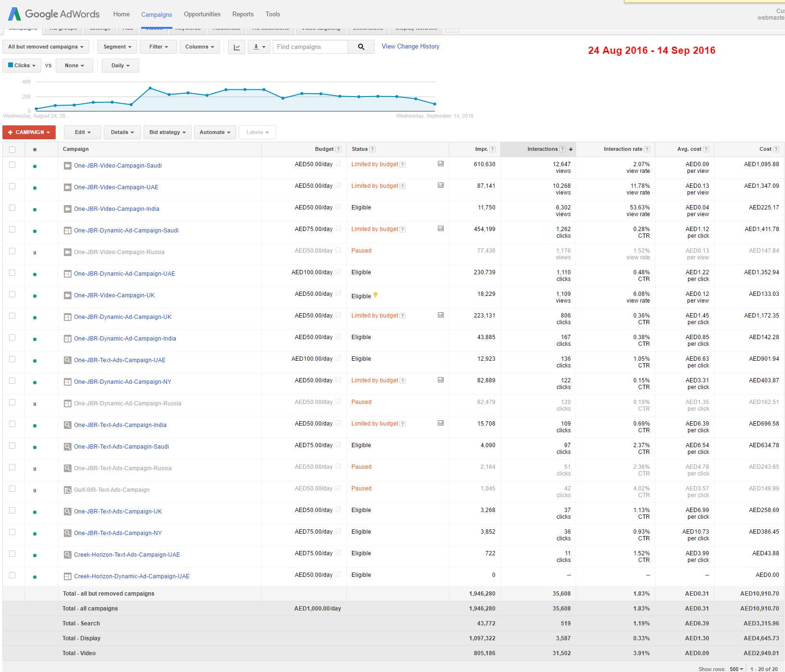This screenshot has height=672, width=785.
Task: Open budget chart icon for One-JBR-Video-Campagin-Saudi
Action: click(440, 164)
